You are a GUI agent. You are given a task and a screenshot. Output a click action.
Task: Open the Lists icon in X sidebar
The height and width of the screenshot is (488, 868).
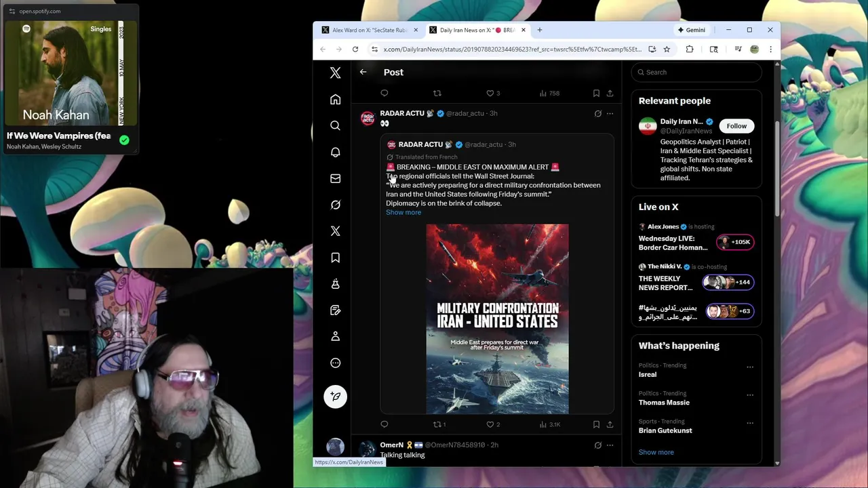pyautogui.click(x=335, y=310)
